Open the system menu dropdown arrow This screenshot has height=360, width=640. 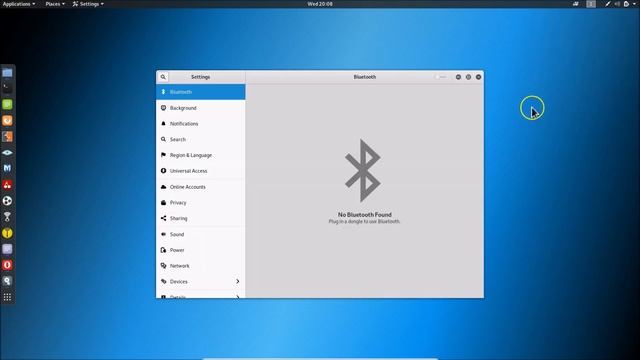tap(634, 4)
